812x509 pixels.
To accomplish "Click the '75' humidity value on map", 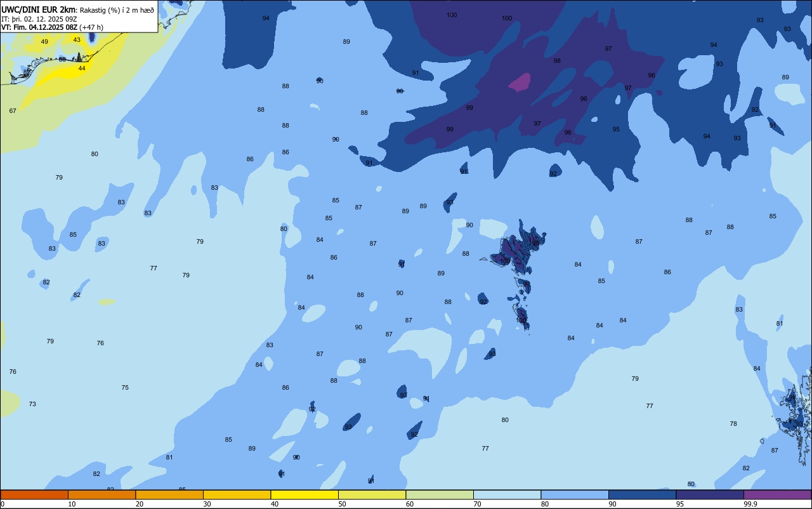I will coord(125,388).
